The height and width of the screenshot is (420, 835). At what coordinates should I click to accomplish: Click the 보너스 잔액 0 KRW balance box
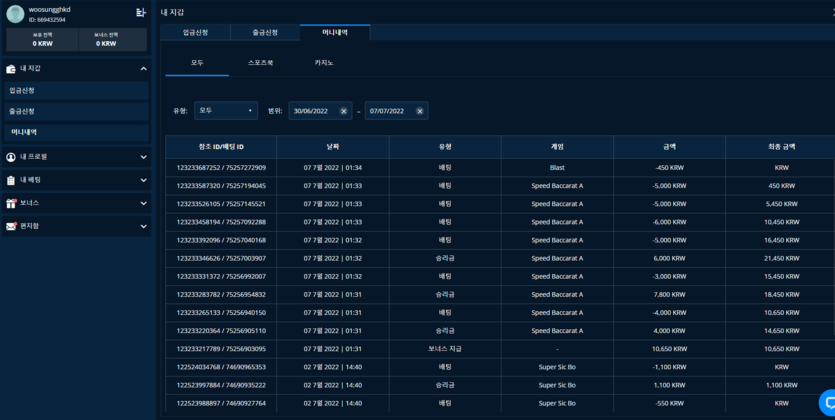click(112, 40)
